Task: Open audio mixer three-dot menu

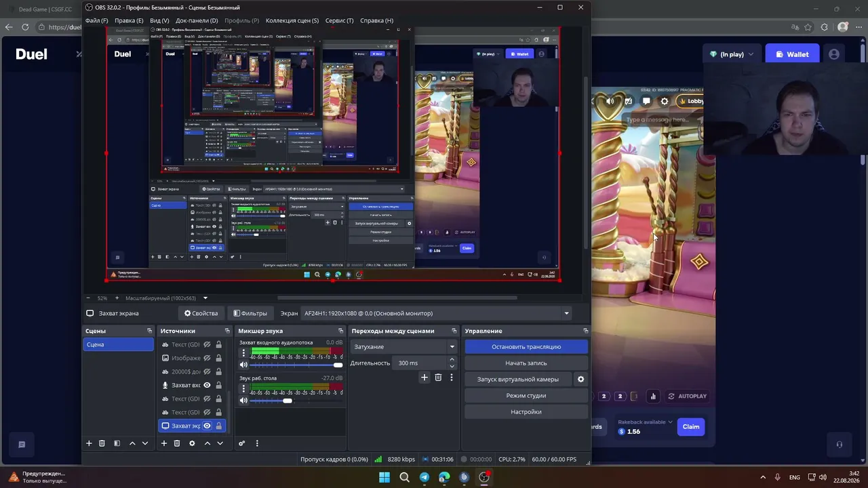Action: pos(256,443)
